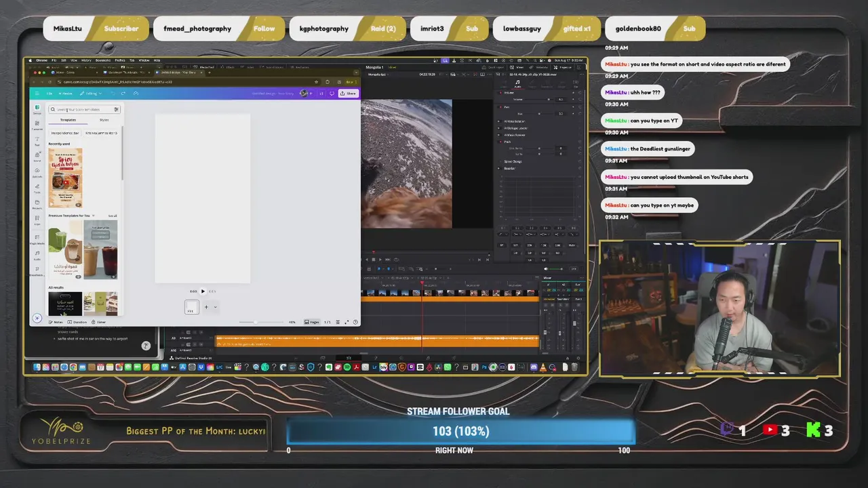Screen dimensions: 868x488
Task: Open Magic Media in Canva sidebar
Action: 37,239
